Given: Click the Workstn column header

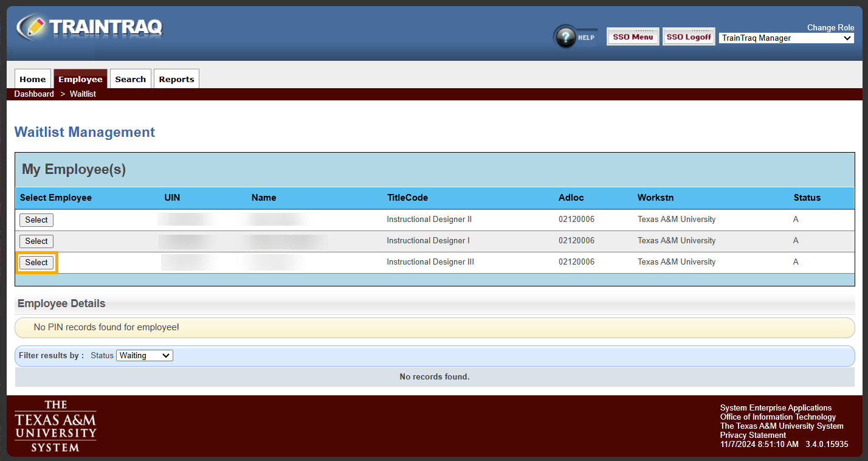Looking at the screenshot, I should (x=655, y=198).
